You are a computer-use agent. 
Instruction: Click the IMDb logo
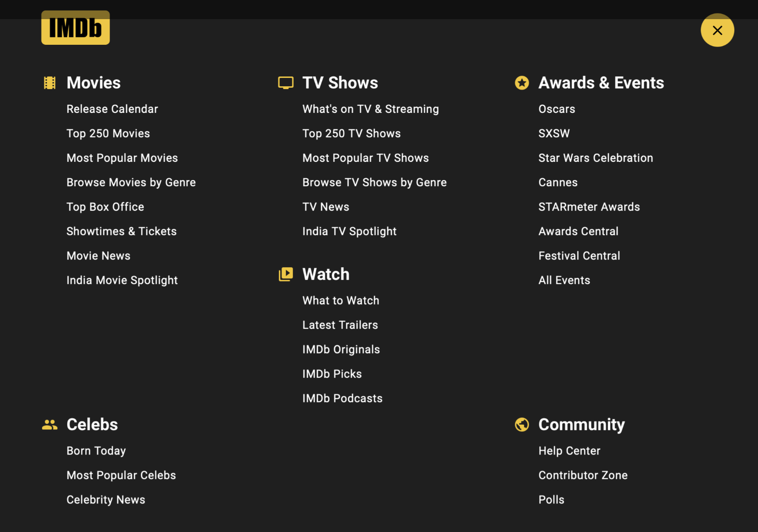76,28
